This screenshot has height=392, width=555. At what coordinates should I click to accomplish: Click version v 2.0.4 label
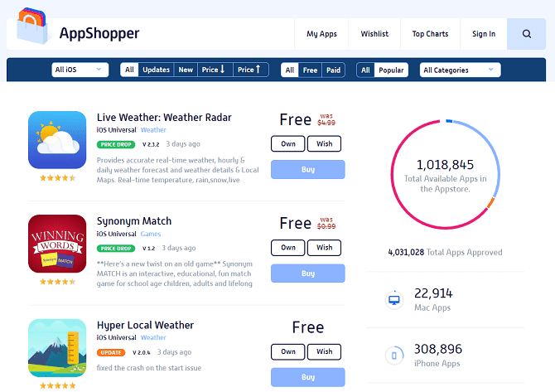[141, 353]
